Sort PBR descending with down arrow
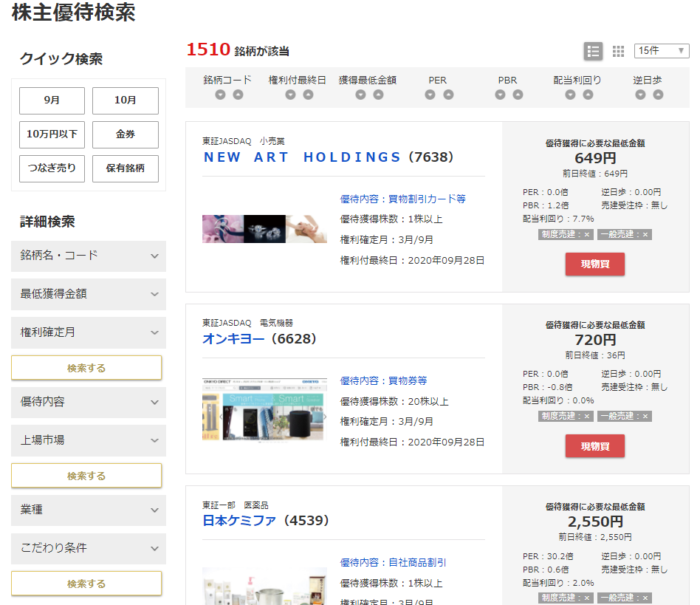 click(x=500, y=95)
